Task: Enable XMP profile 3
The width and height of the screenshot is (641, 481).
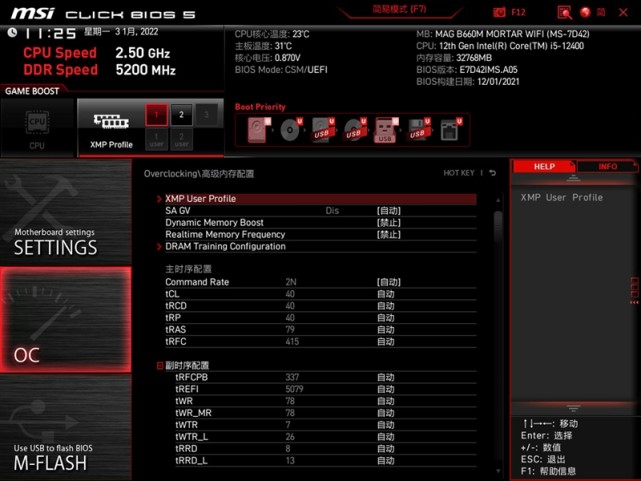Action: pos(206,115)
